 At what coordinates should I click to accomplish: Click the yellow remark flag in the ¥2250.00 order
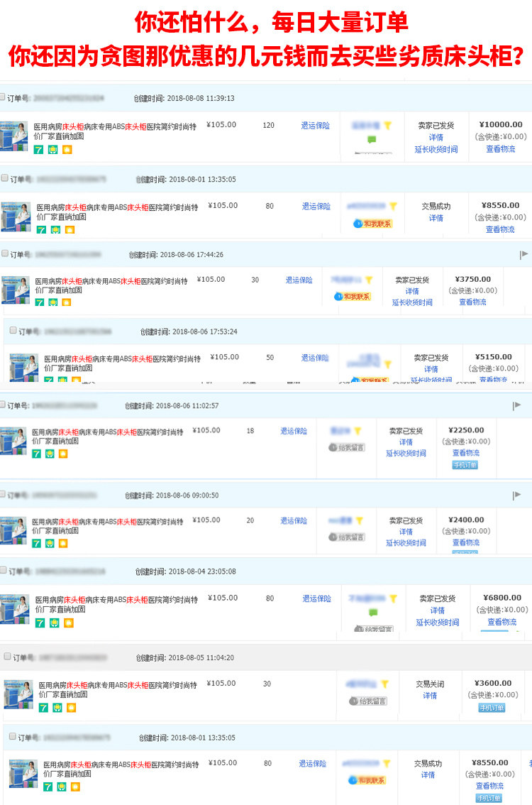(x=358, y=431)
